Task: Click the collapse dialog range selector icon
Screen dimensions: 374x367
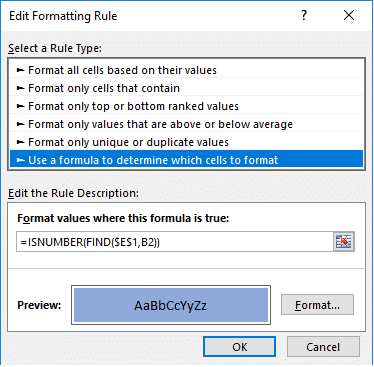Action: click(x=344, y=242)
